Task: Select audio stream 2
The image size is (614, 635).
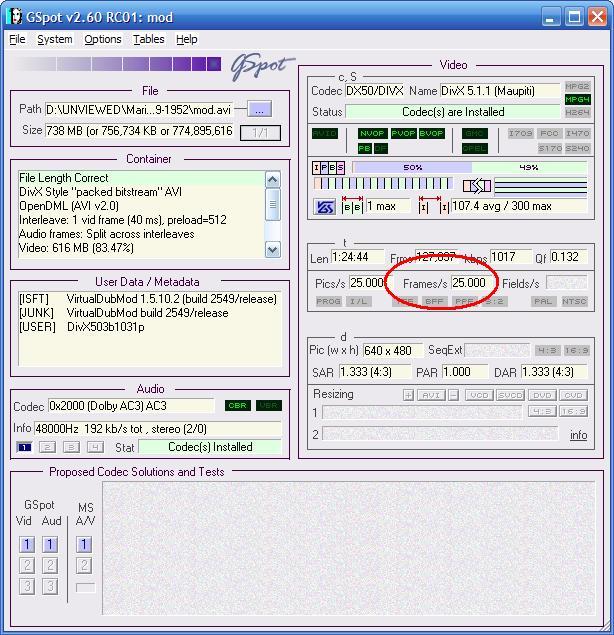Action: click(x=47, y=447)
